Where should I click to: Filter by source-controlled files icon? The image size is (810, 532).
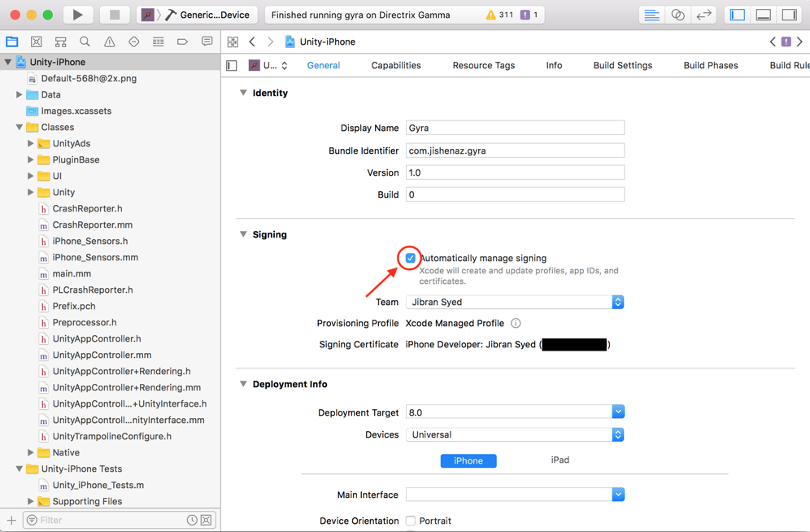click(x=206, y=520)
